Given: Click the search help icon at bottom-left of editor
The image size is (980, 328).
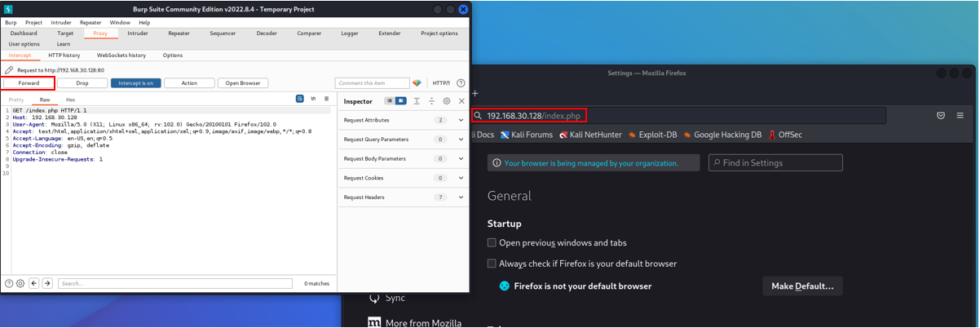Looking at the screenshot, I should point(9,283).
